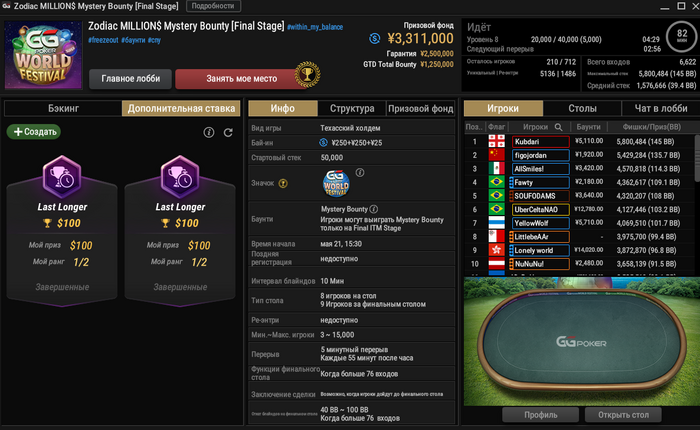The width and height of the screenshot is (700, 430).
Task: Click the trophy emblem on red button
Action: (x=308, y=74)
